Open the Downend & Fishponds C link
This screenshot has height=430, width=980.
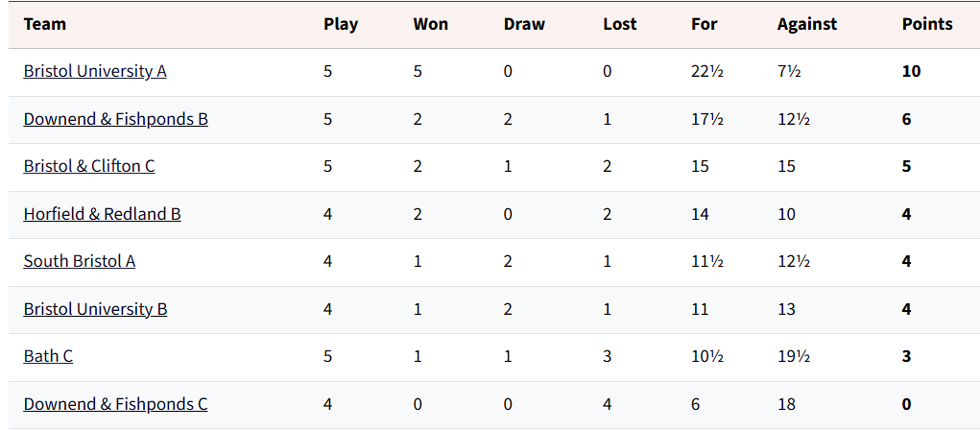click(115, 404)
